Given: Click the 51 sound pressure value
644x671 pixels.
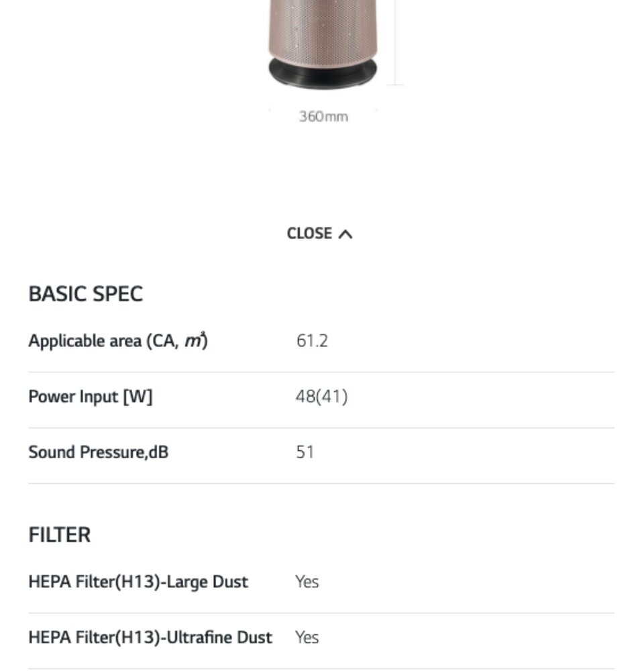Looking at the screenshot, I should [305, 452].
